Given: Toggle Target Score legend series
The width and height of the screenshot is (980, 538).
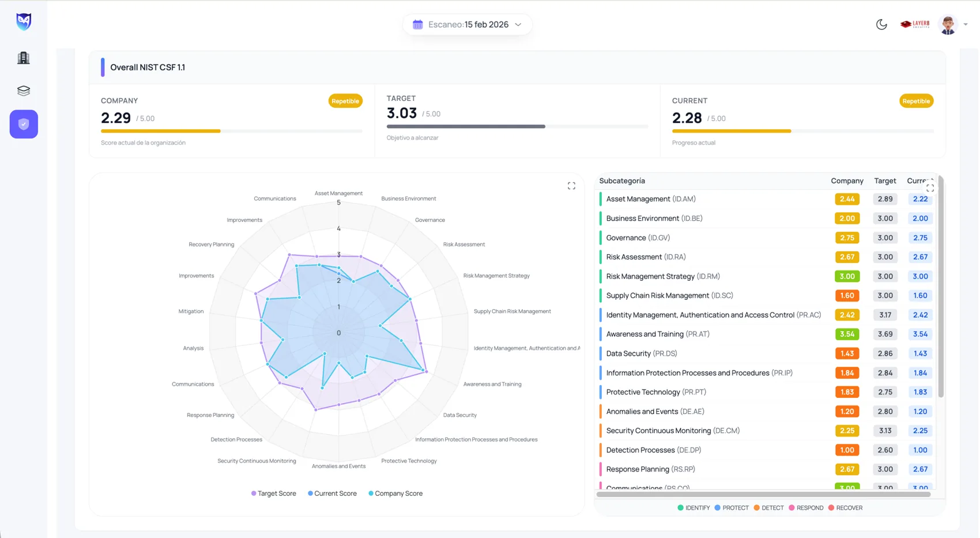Looking at the screenshot, I should [x=274, y=494].
